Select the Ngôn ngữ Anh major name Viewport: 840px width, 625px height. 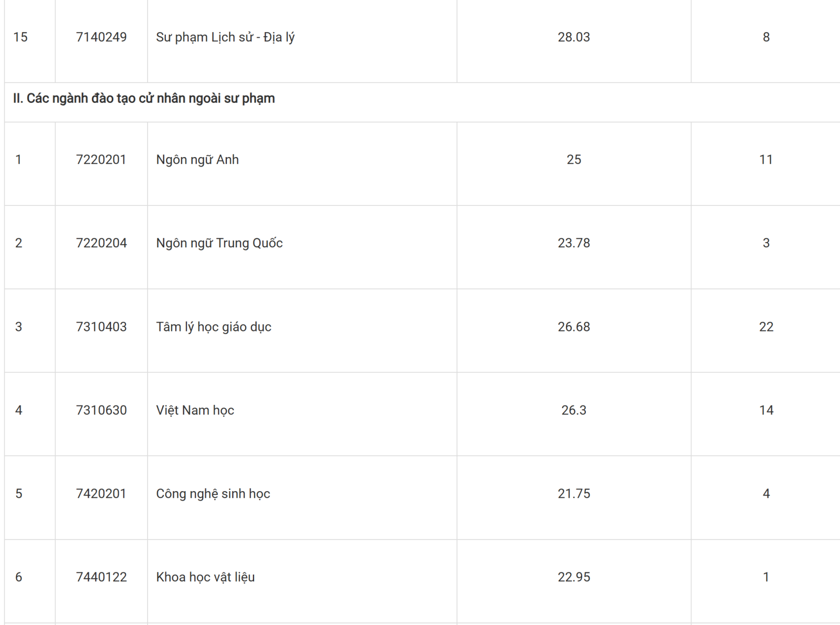coord(197,160)
